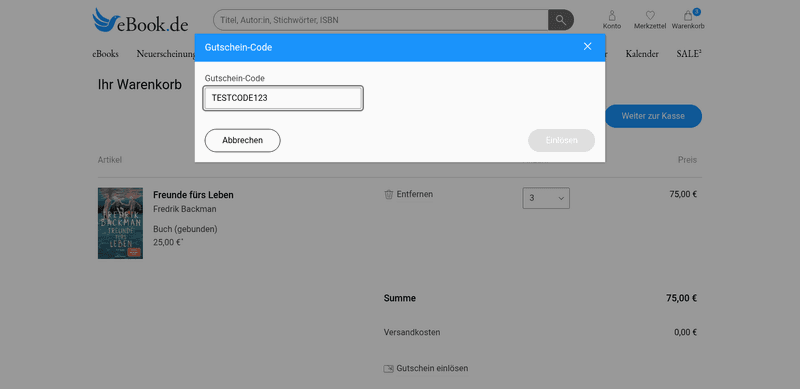Open the Warenkorb cart icon

click(x=688, y=20)
